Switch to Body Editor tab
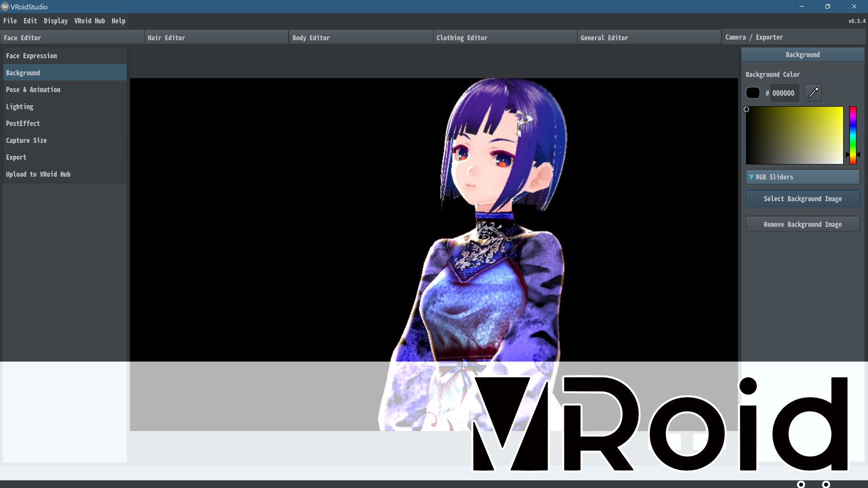868x488 pixels. 311,38
